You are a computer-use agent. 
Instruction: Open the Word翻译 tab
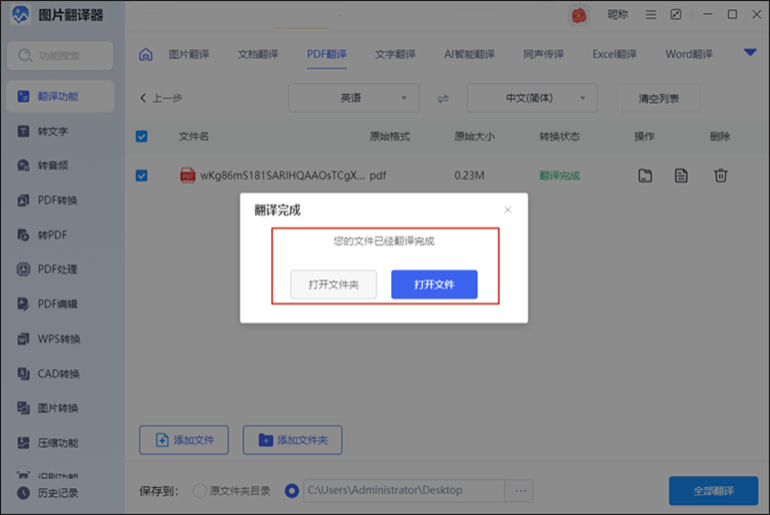coord(689,54)
